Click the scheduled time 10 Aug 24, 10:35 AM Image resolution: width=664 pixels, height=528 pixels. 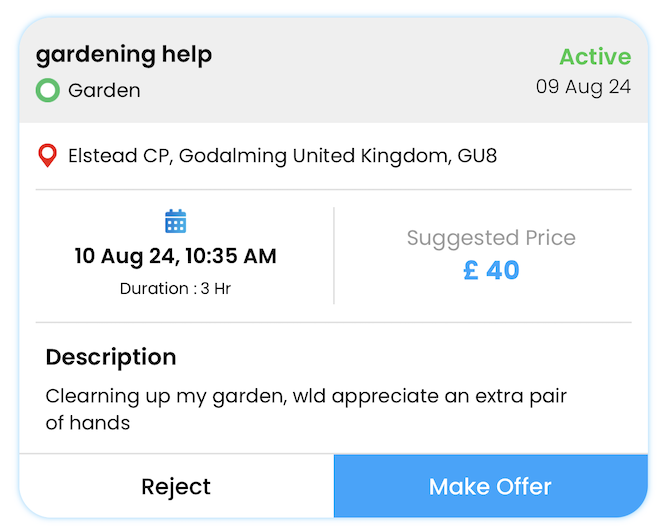click(x=175, y=256)
